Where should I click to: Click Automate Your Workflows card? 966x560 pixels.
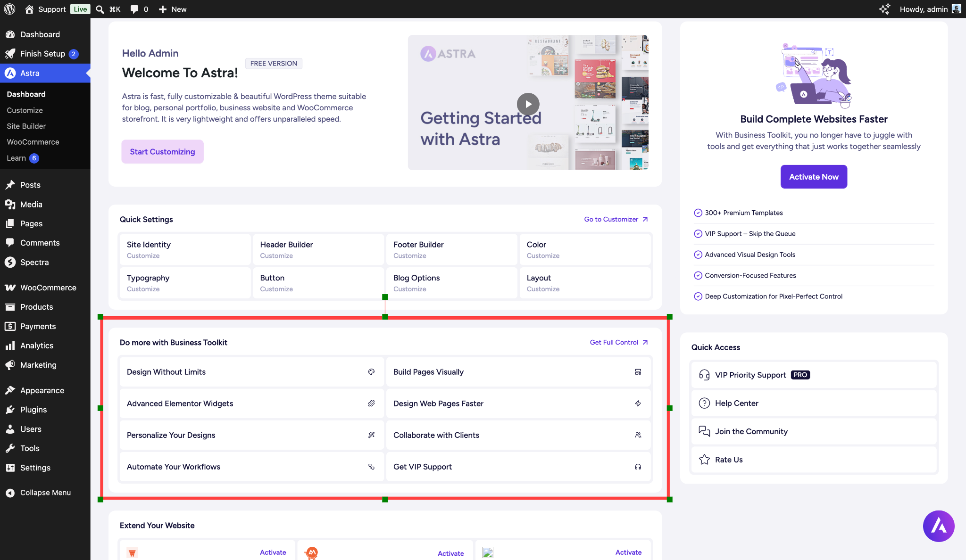[252, 467]
